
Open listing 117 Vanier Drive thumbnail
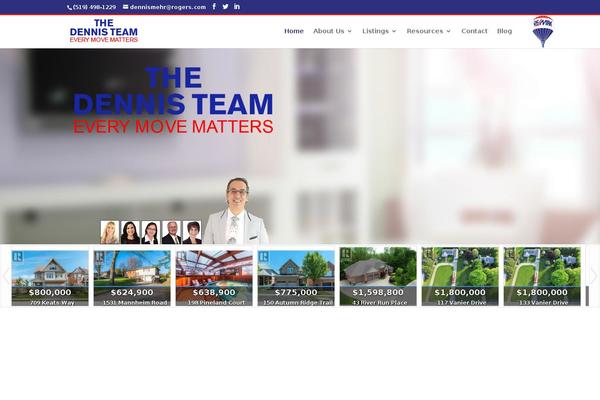tap(460, 276)
